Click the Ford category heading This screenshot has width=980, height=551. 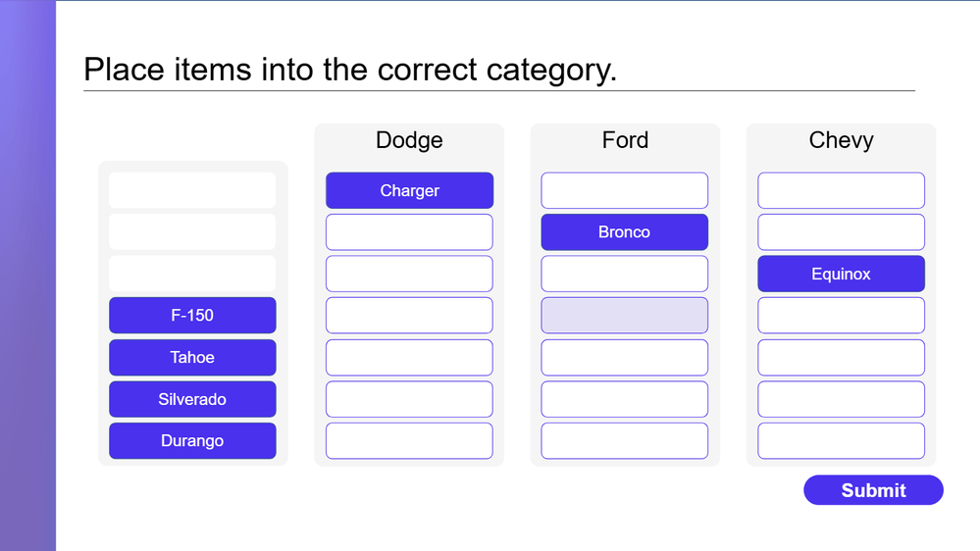pos(625,140)
